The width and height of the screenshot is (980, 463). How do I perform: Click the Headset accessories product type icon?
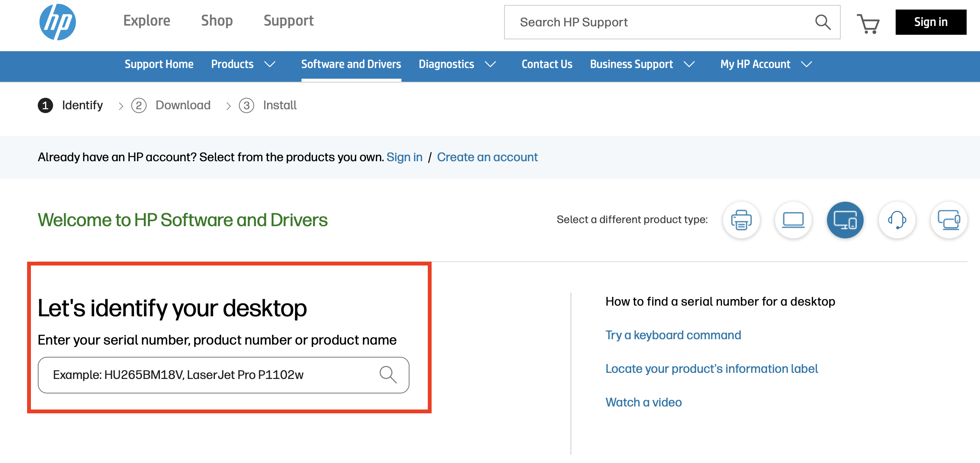897,220
